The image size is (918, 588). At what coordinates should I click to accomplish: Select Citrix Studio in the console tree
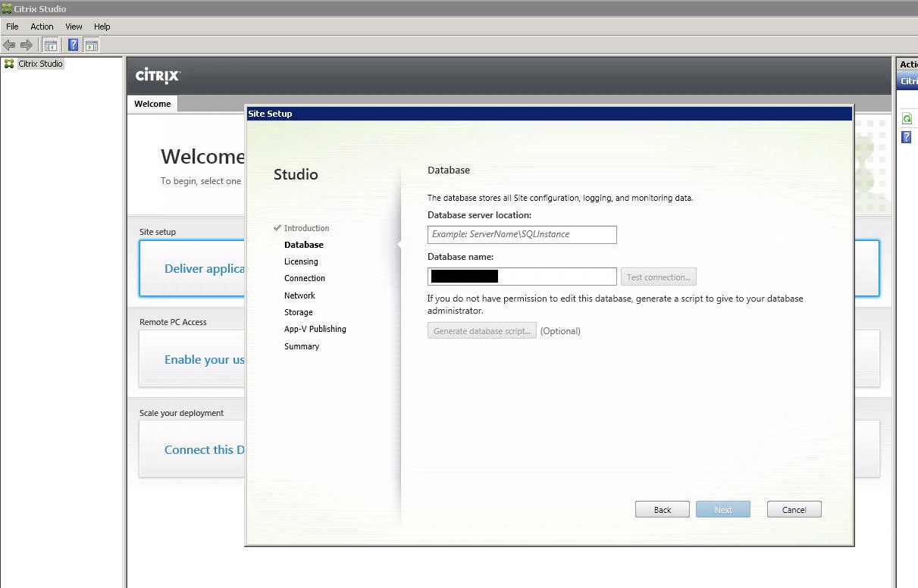(40, 64)
